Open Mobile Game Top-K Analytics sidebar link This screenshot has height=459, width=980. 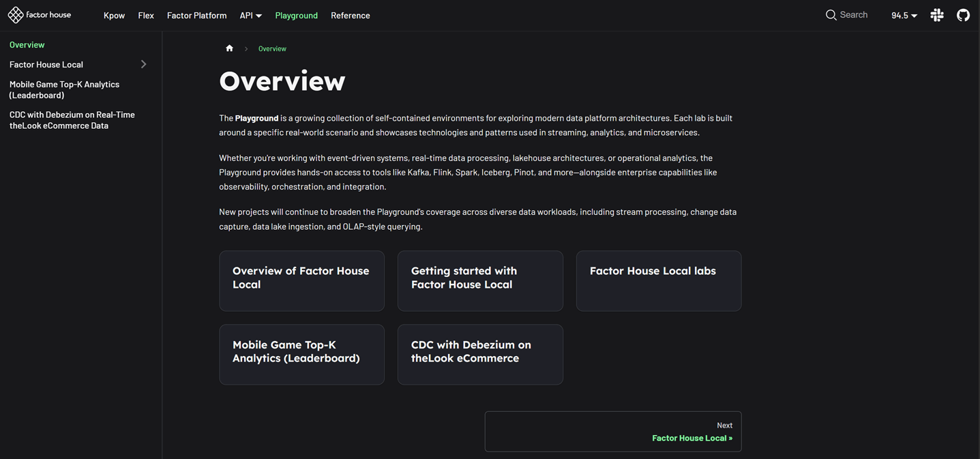pyautogui.click(x=64, y=89)
